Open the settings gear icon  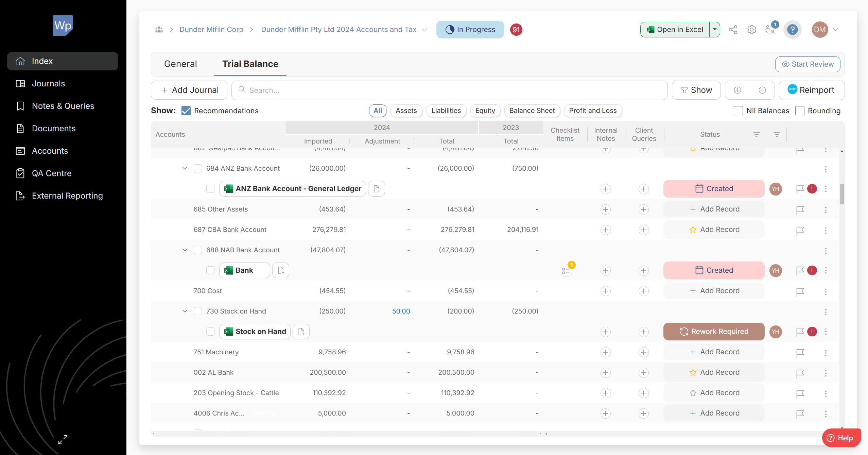tap(752, 30)
